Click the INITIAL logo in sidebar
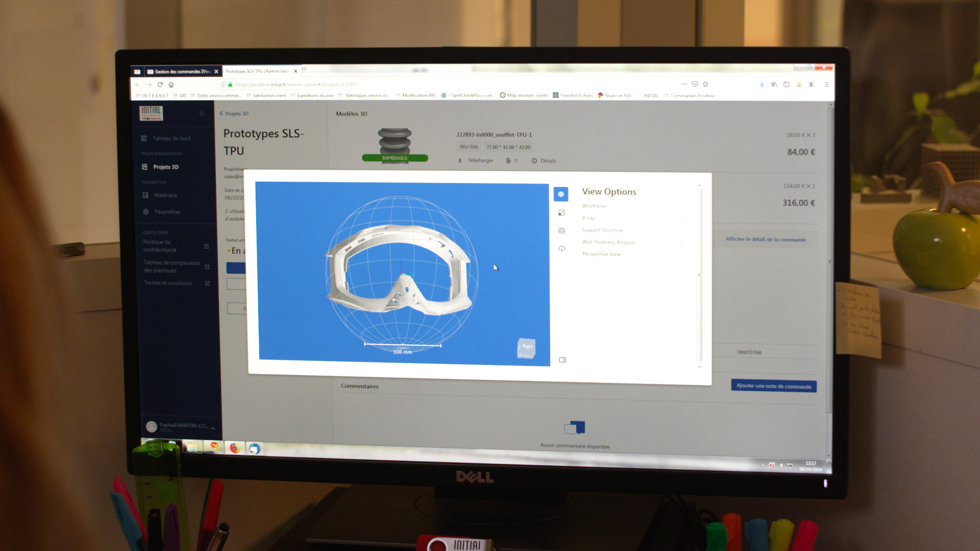 (151, 113)
